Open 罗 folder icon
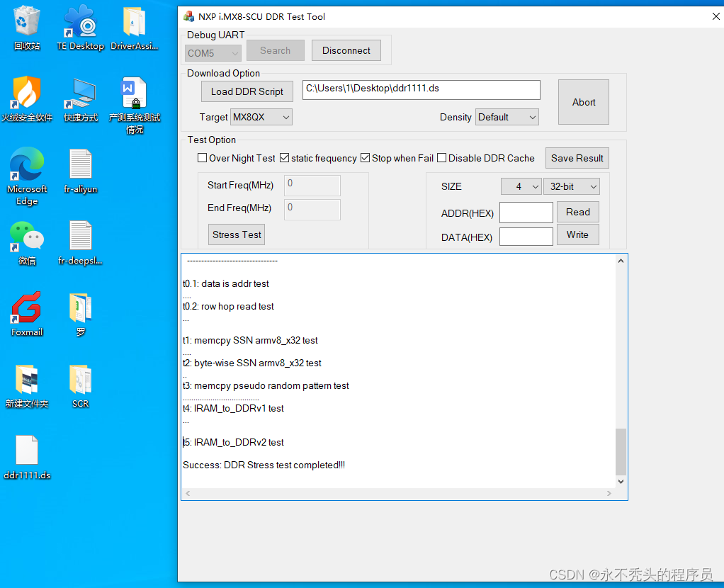 [80, 314]
